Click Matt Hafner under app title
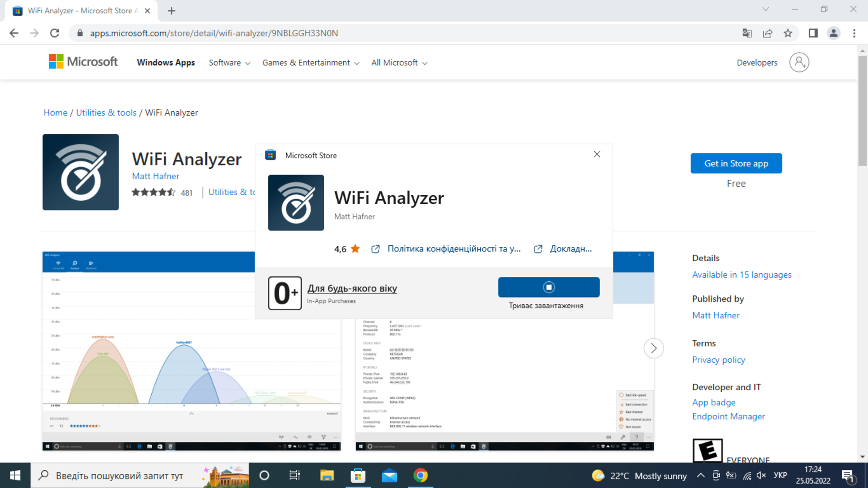Viewport: 868px width, 488px height. (x=156, y=176)
